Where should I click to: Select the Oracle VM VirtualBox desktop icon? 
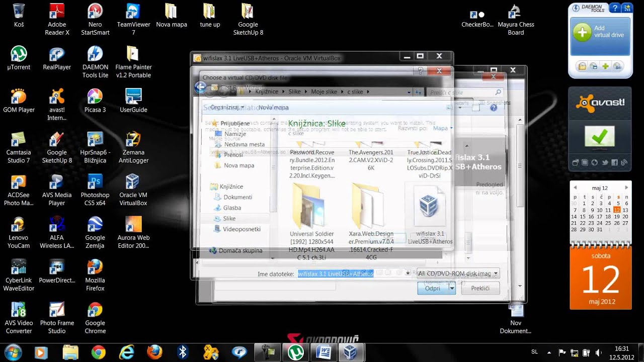click(x=133, y=190)
